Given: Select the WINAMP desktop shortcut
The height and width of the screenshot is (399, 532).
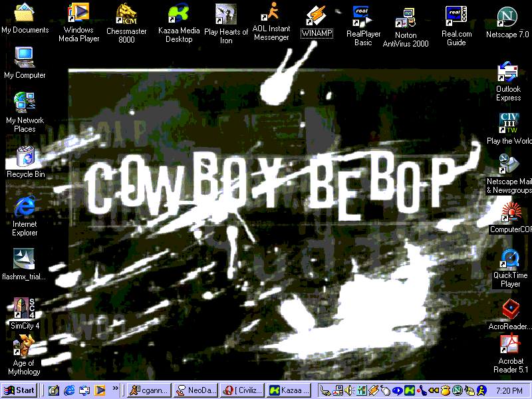Looking at the screenshot, I should (317, 21).
